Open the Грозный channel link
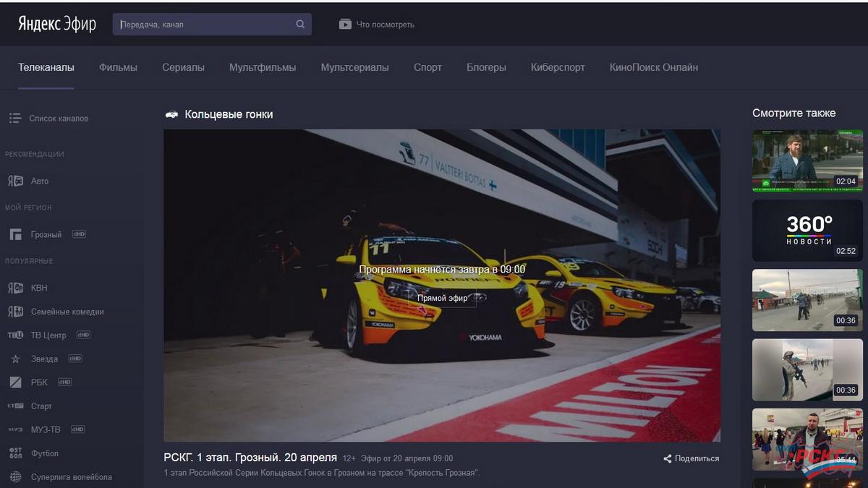This screenshot has height=488, width=868. point(46,234)
